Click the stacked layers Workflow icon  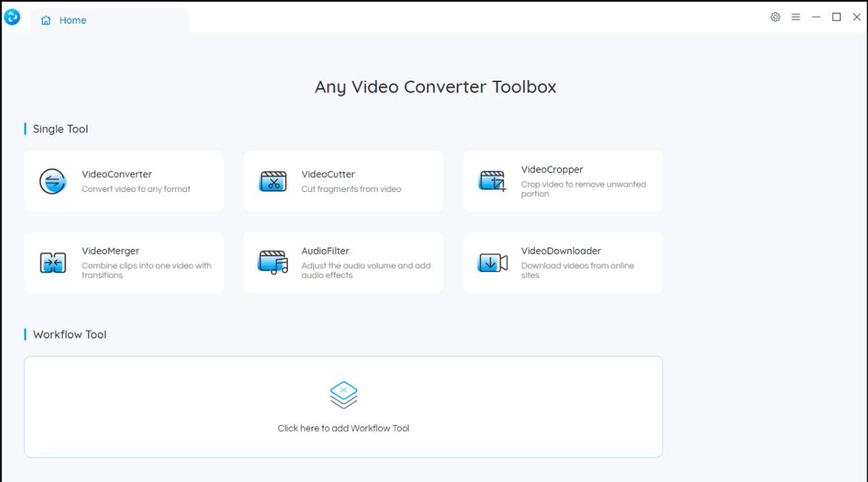344,395
